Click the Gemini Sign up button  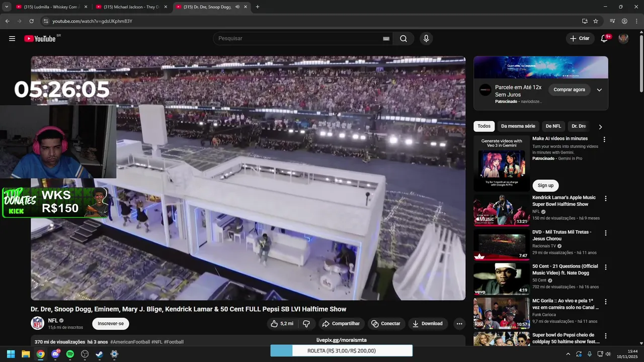point(545,186)
